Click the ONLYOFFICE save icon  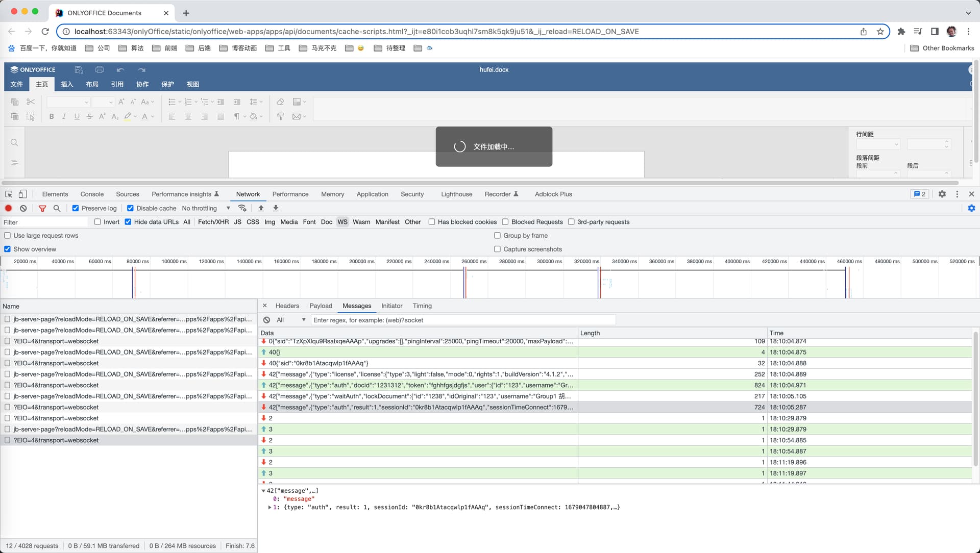pos(79,69)
